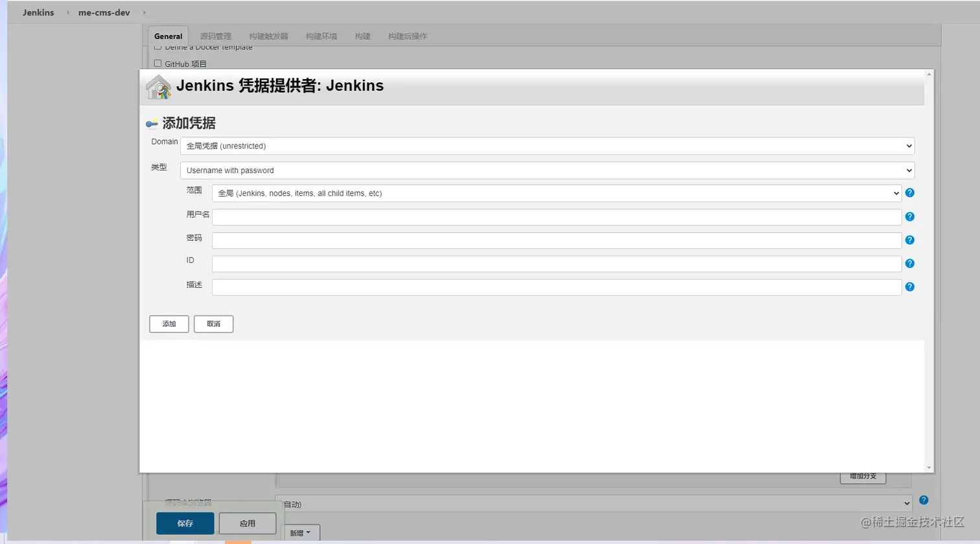Switch to the 构建环境 tab
Image resolution: width=980 pixels, height=544 pixels.
[x=321, y=36]
